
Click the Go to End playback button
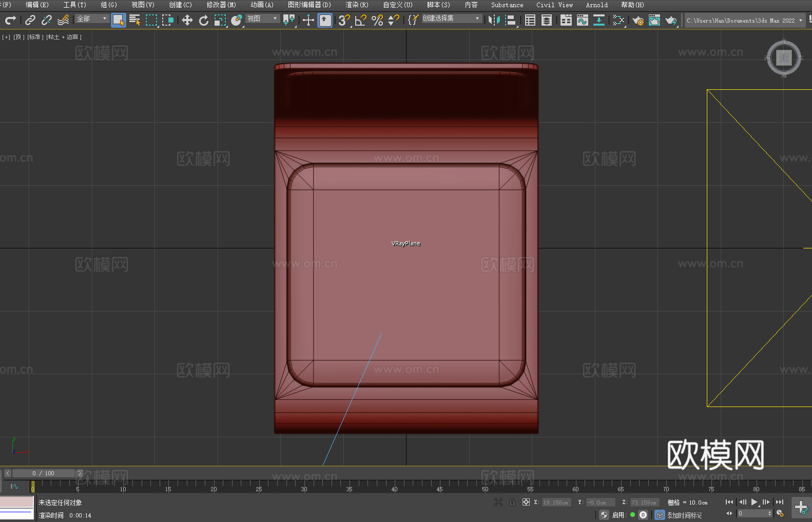pyautogui.click(x=780, y=502)
